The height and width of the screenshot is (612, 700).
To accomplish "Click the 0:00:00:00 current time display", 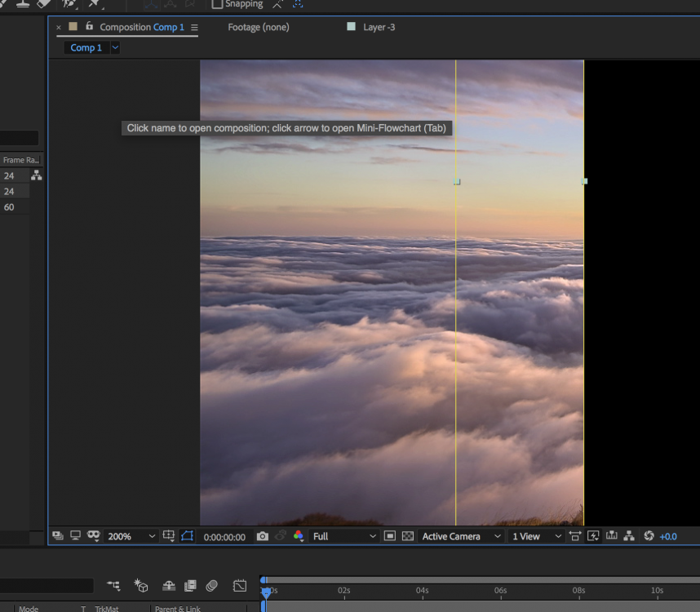I will point(224,537).
